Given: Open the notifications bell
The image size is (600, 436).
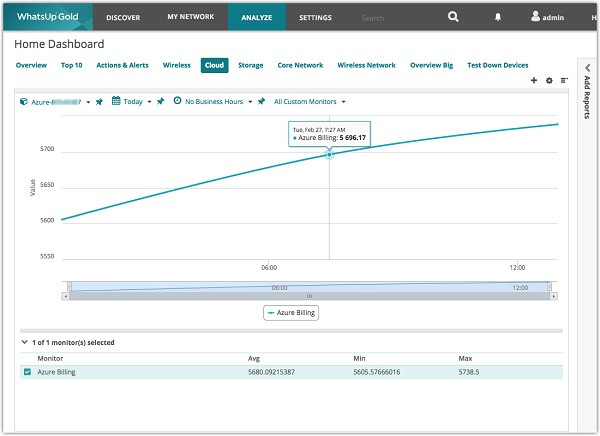Looking at the screenshot, I should pyautogui.click(x=498, y=17).
